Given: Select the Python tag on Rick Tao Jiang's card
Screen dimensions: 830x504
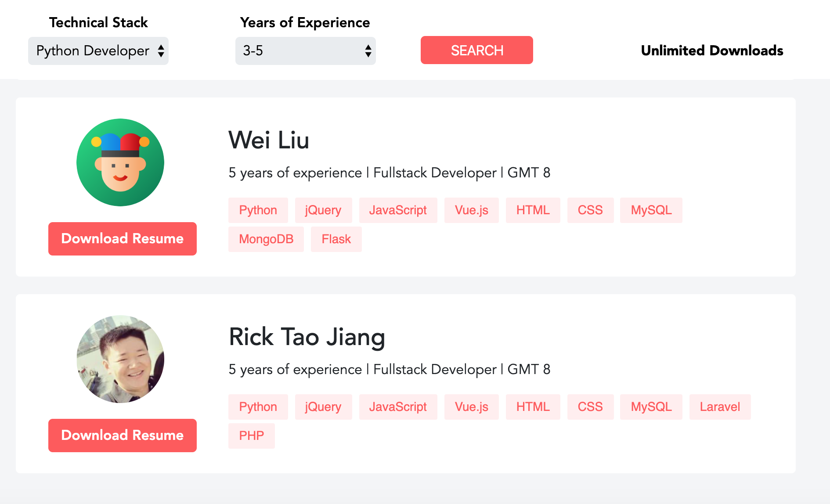Looking at the screenshot, I should pos(258,407).
